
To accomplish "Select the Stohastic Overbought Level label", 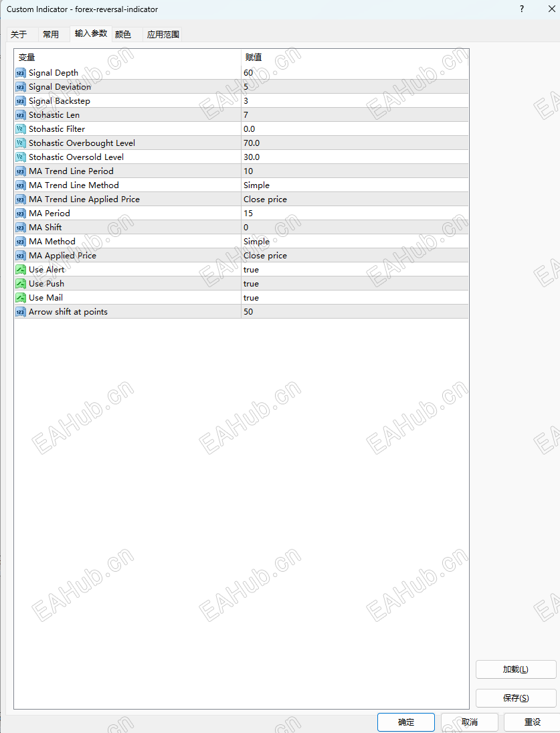I will point(82,143).
